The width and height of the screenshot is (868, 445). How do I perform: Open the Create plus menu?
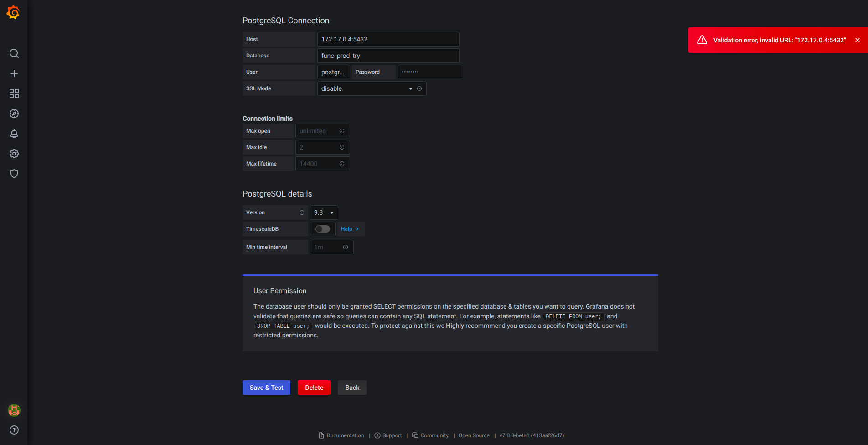[14, 73]
